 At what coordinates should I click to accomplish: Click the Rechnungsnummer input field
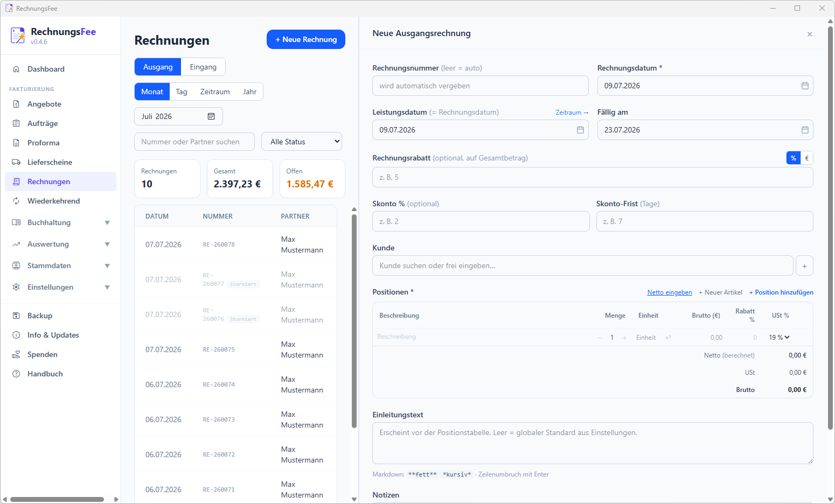click(481, 86)
